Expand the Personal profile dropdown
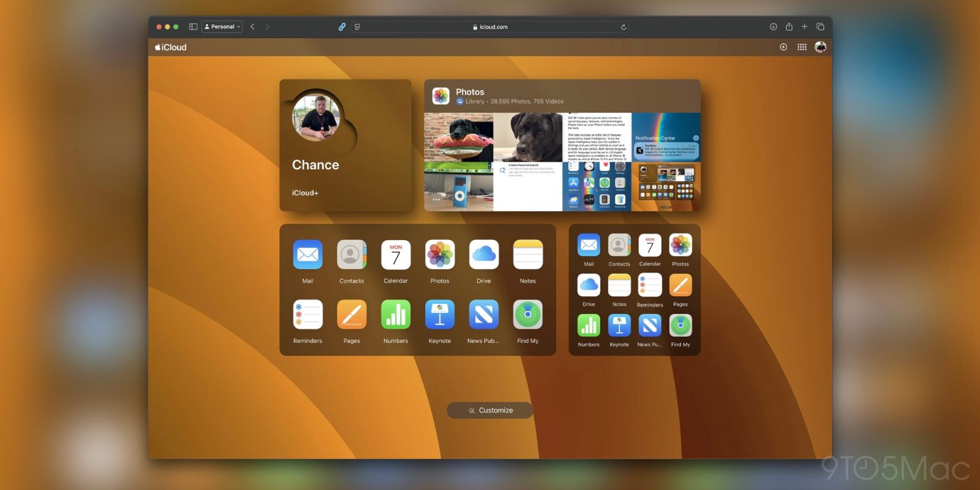This screenshot has width=980, height=490. [x=223, y=27]
